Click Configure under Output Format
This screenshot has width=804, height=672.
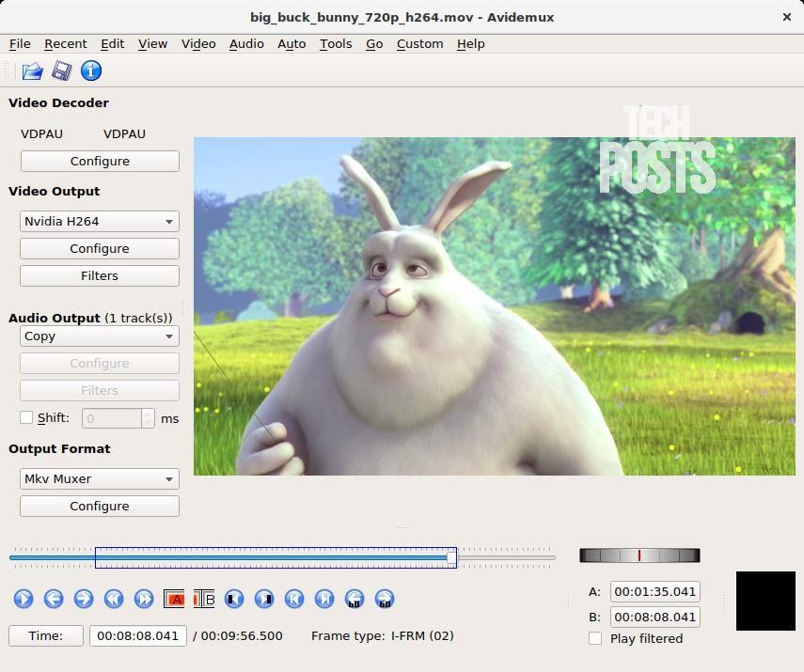click(100, 506)
